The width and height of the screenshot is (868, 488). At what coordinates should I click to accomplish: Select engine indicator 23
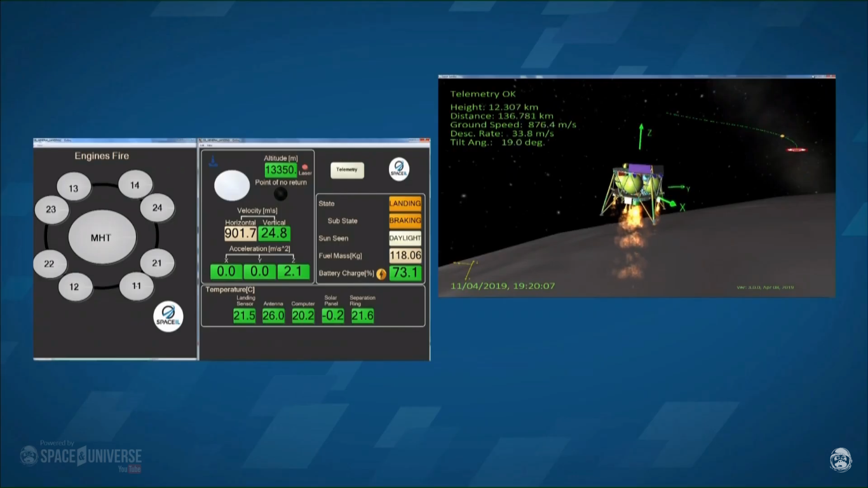pos(51,210)
